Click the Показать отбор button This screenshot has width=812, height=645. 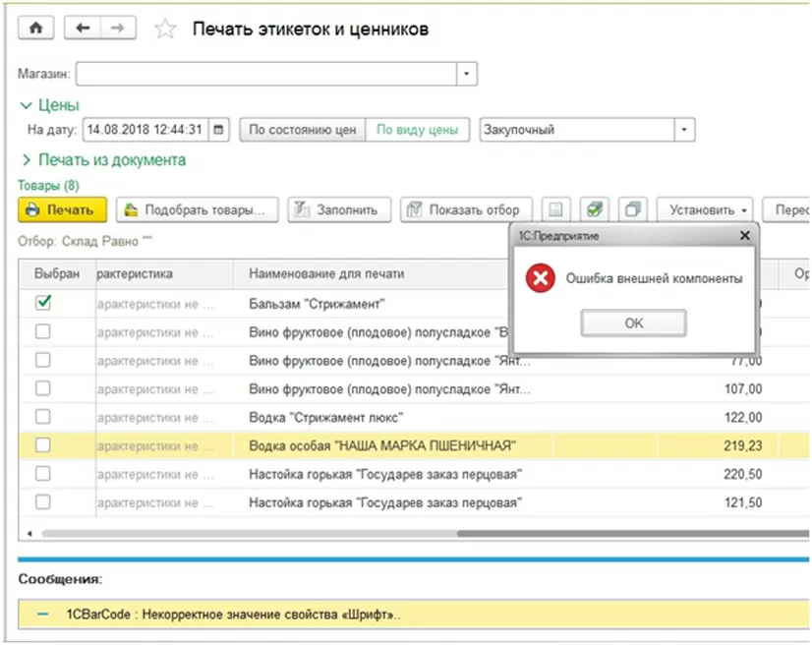[466, 209]
